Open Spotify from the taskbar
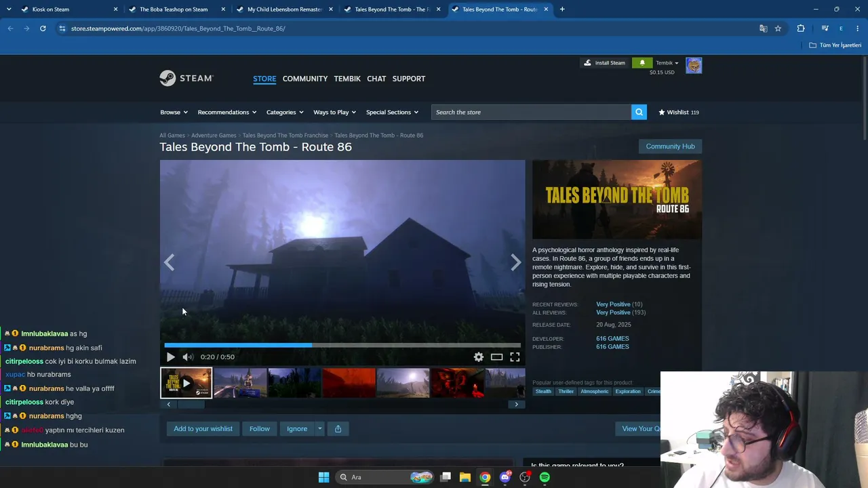Screen dimensions: 868x488 [x=545, y=477]
